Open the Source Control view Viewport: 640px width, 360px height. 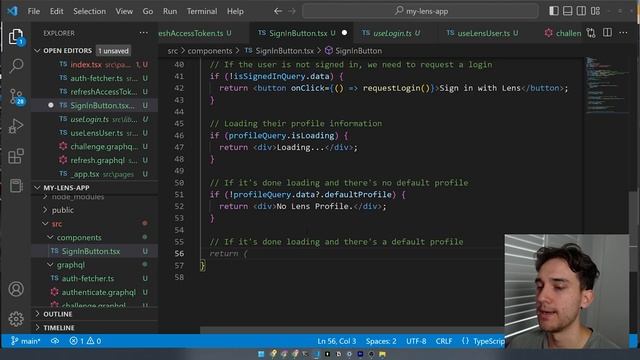[x=16, y=97]
